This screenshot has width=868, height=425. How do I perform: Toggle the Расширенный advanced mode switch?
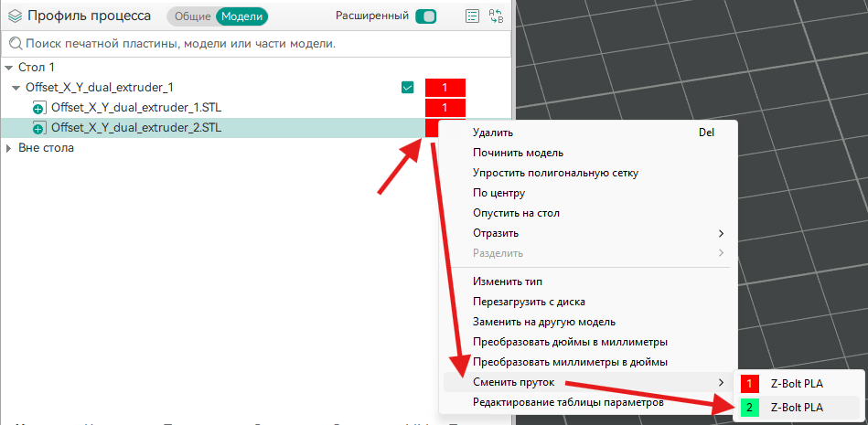[x=426, y=16]
